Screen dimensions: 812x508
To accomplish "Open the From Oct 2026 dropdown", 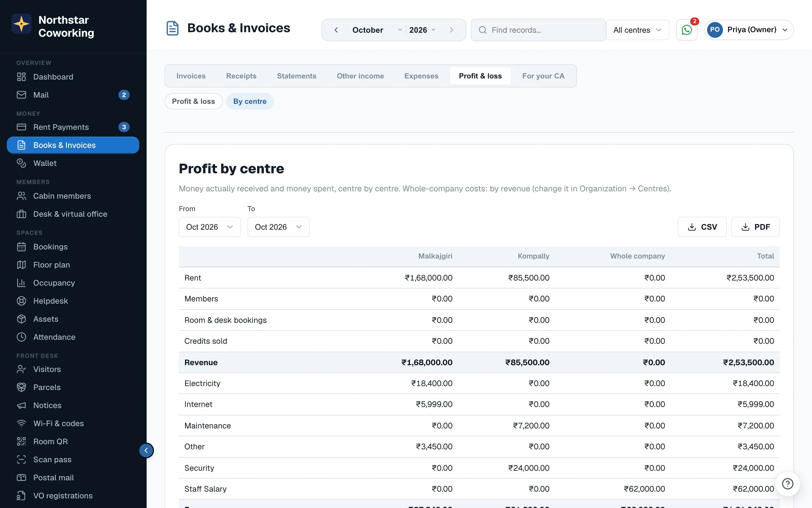I will tap(209, 227).
